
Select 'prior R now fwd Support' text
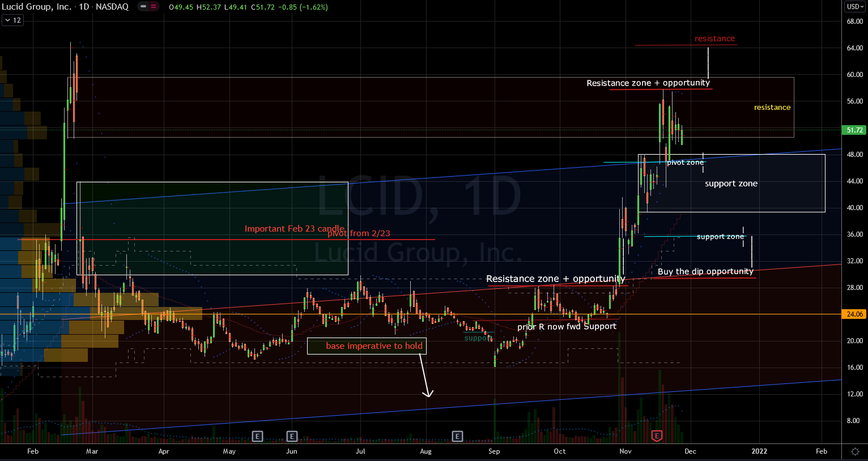click(x=567, y=327)
